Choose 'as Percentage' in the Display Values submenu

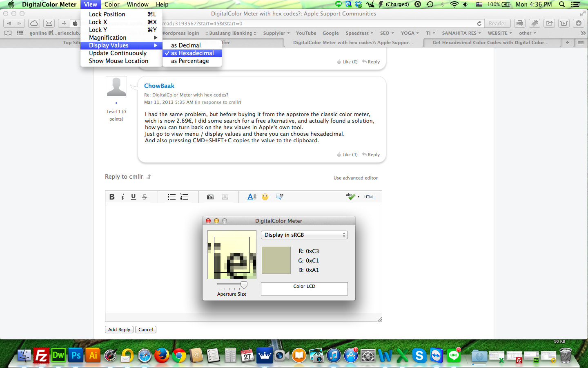pyautogui.click(x=192, y=61)
